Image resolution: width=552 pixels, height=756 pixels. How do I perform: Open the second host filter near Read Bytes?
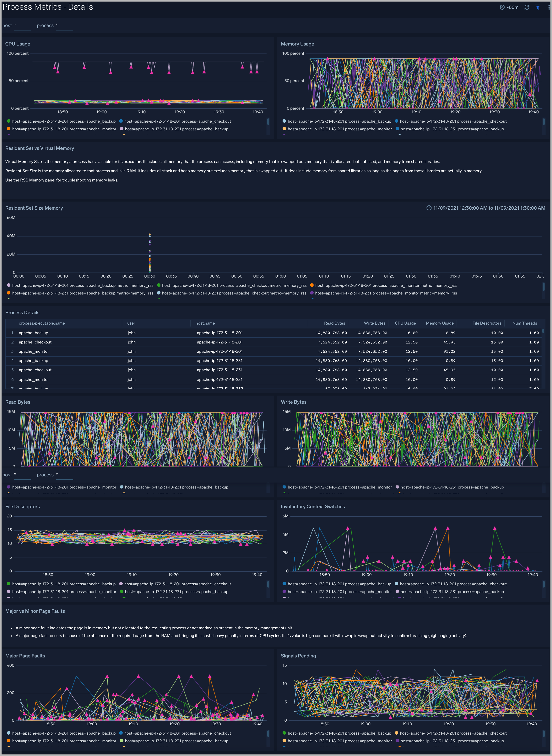(x=22, y=475)
